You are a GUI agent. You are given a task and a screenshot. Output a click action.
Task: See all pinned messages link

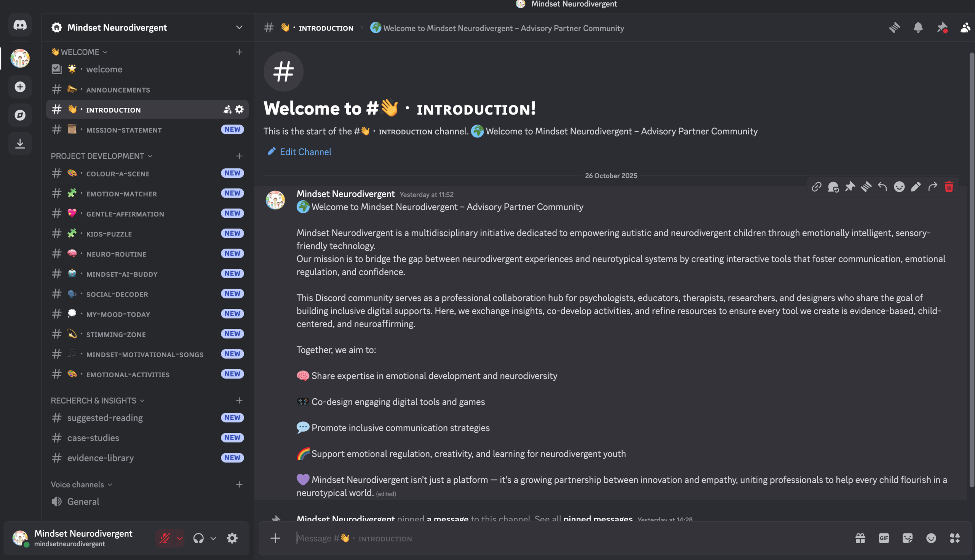tap(598, 519)
